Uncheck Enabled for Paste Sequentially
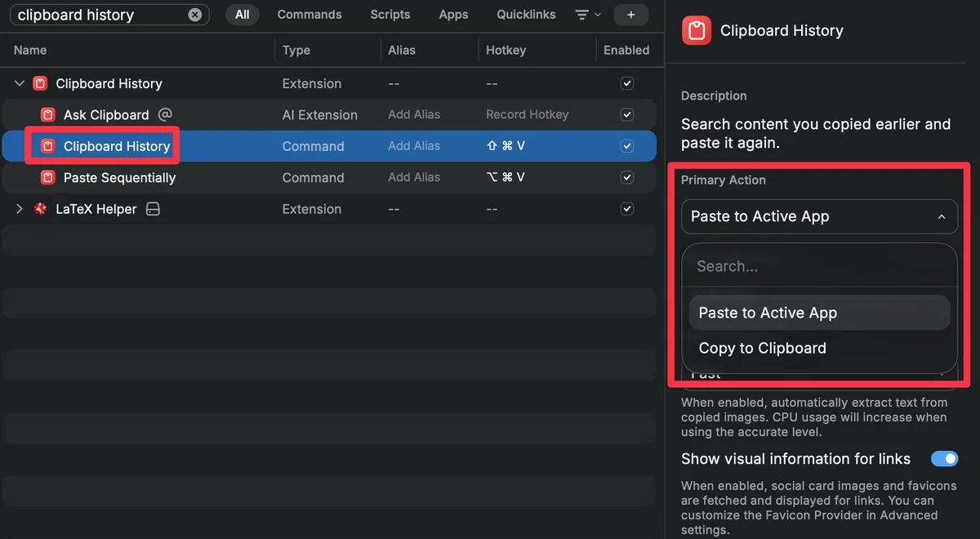 [x=627, y=177]
